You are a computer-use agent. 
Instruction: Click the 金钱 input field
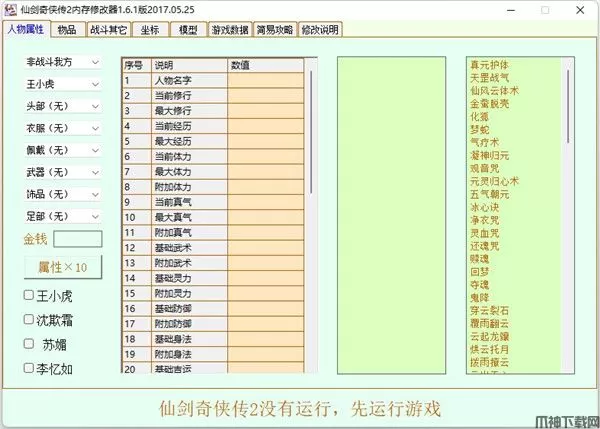[78, 239]
